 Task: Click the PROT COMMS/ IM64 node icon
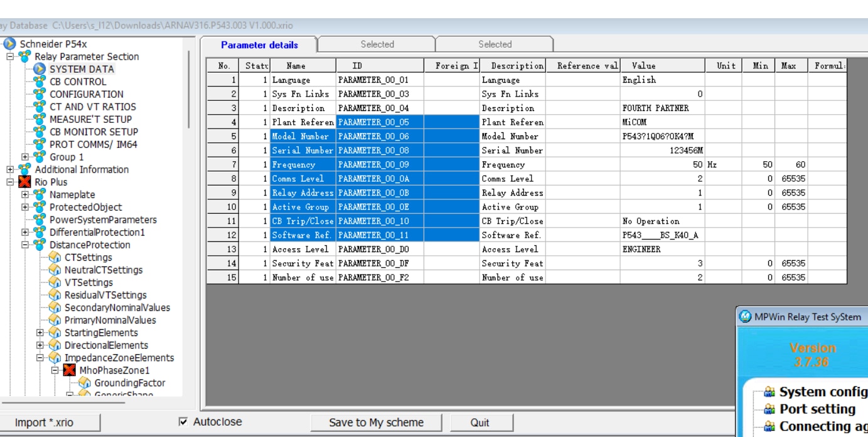[40, 144]
